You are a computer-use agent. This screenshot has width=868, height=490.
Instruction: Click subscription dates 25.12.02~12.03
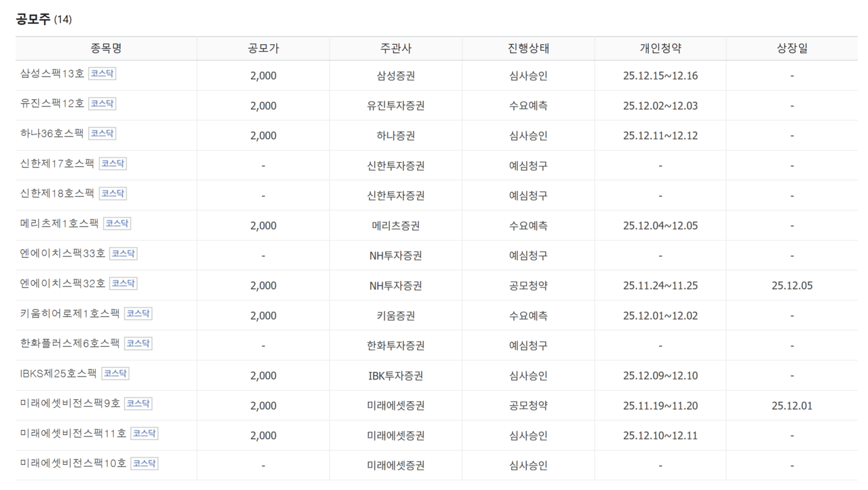click(x=660, y=105)
